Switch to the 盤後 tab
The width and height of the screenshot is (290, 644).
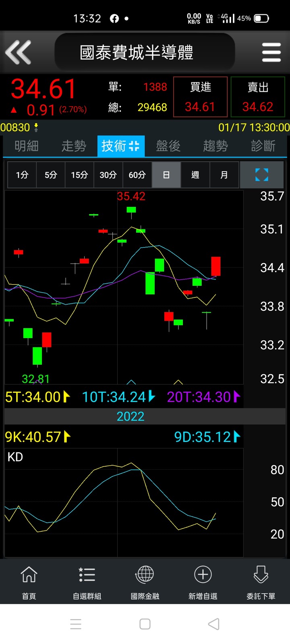tap(168, 146)
